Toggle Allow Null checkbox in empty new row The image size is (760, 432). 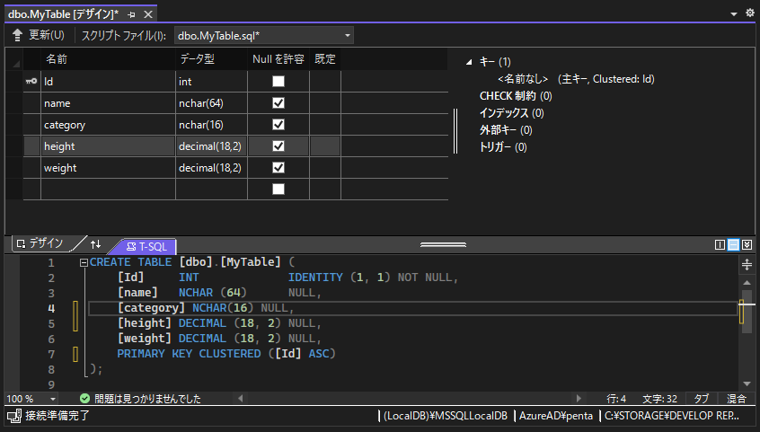click(278, 189)
